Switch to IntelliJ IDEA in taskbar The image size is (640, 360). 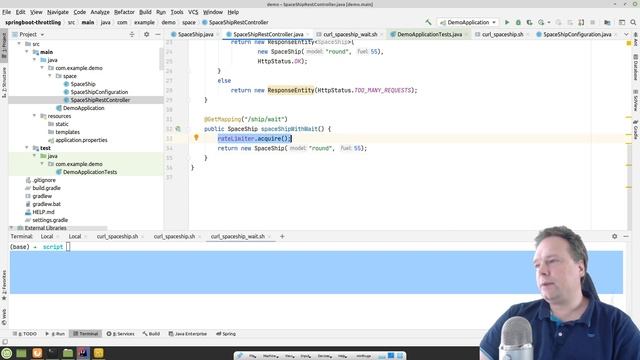[x=83, y=353]
